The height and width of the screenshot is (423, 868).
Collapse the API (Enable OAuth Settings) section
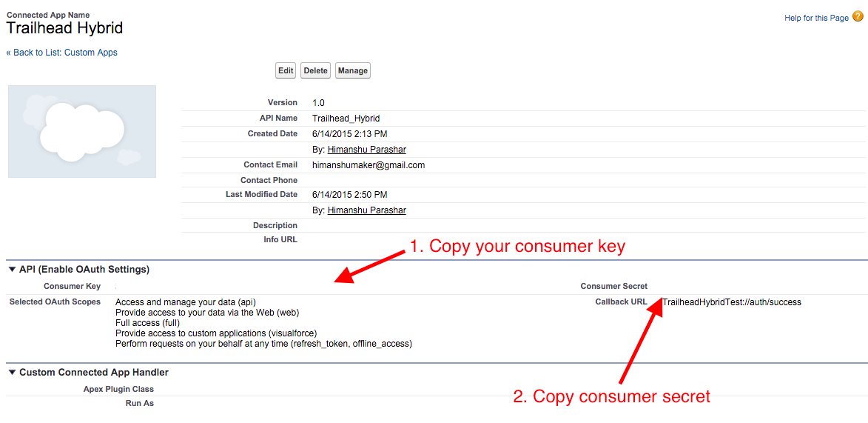click(12, 270)
